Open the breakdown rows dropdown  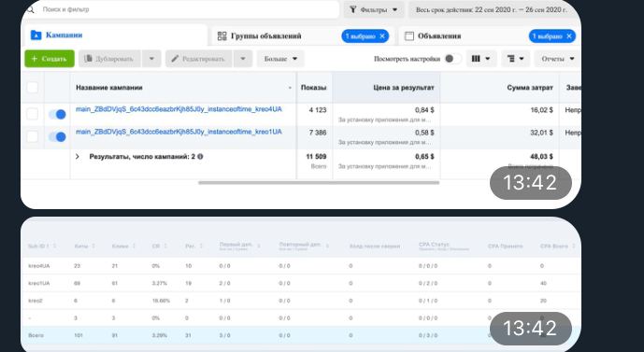[515, 59]
